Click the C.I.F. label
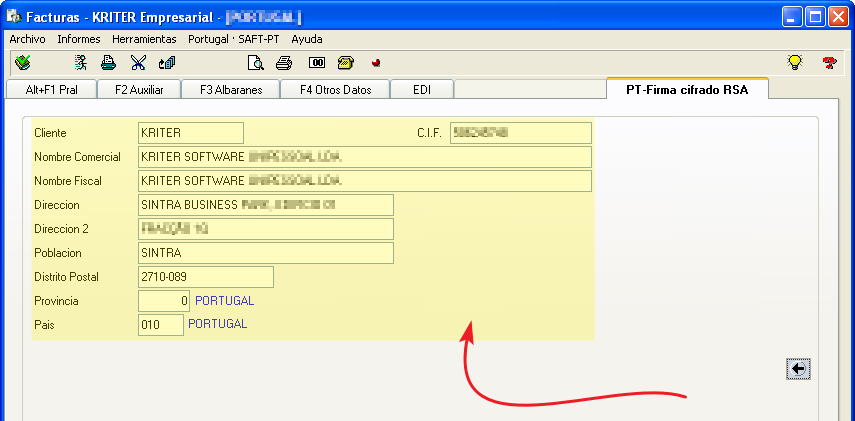The width and height of the screenshot is (855, 421). pos(429,134)
